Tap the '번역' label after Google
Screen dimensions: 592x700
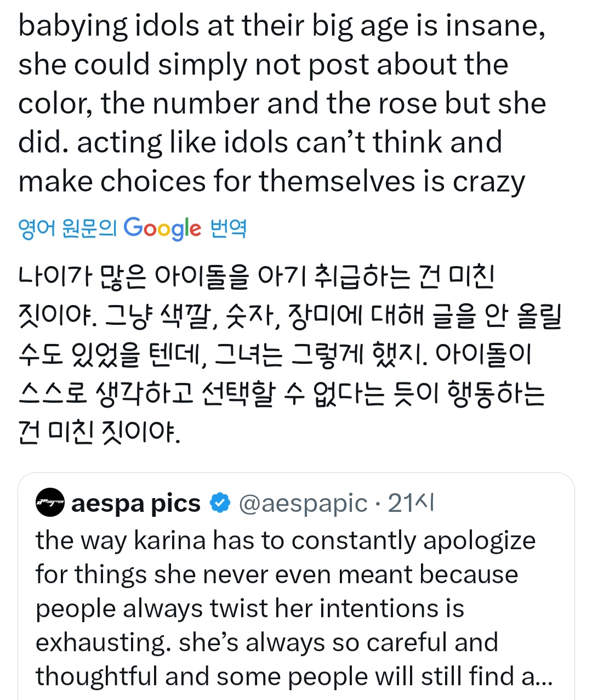pos(229,228)
